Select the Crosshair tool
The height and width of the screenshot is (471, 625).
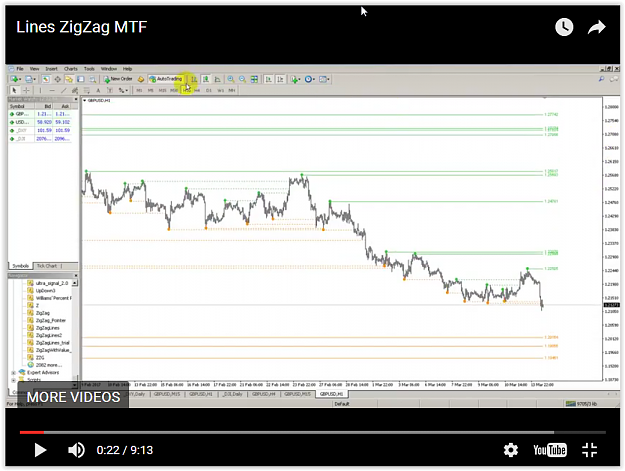point(26,90)
